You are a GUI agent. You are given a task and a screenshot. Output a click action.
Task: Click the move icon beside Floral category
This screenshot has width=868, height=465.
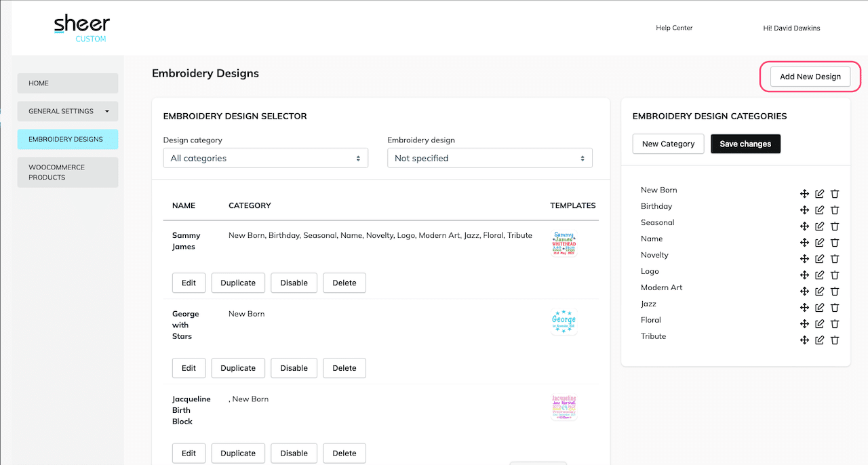click(x=804, y=324)
